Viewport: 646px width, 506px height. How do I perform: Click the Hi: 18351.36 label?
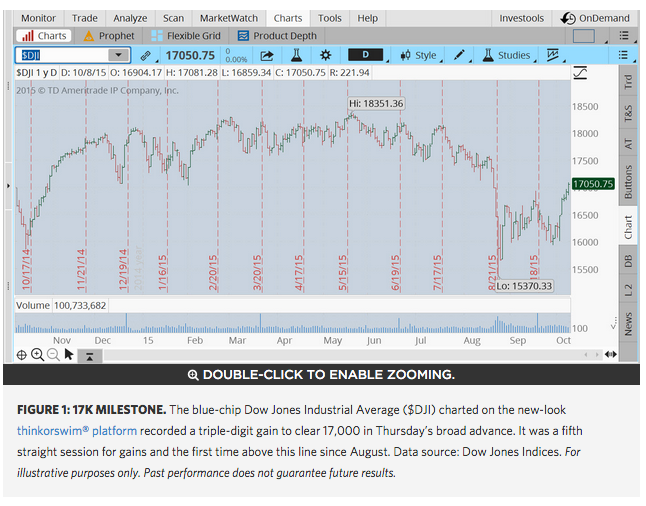376,103
